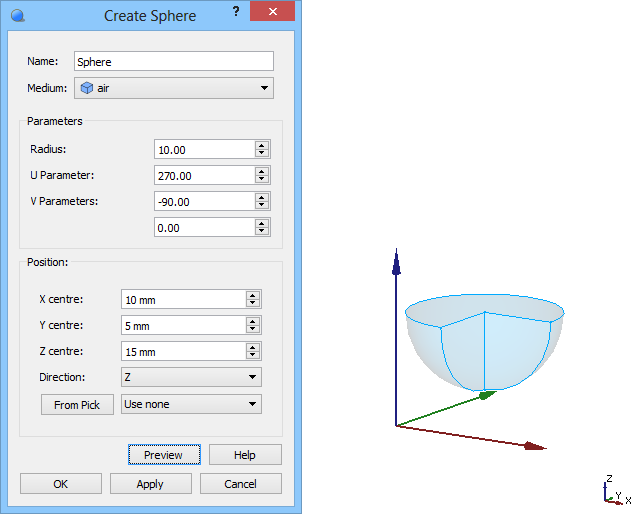Click the XYZ orientation triad icon
This screenshot has height=514, width=631.
pyautogui.click(x=616, y=490)
